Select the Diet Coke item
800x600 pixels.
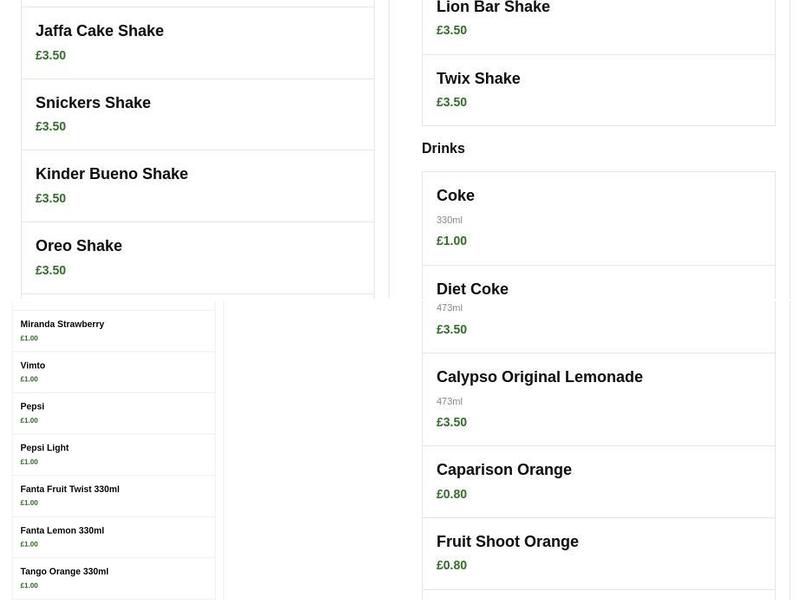tap(598, 308)
